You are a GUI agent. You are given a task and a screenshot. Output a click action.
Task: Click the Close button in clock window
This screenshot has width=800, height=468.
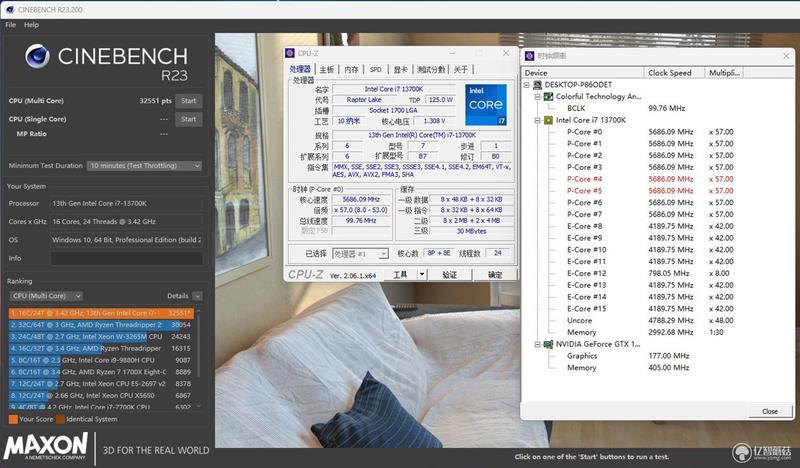(770, 411)
